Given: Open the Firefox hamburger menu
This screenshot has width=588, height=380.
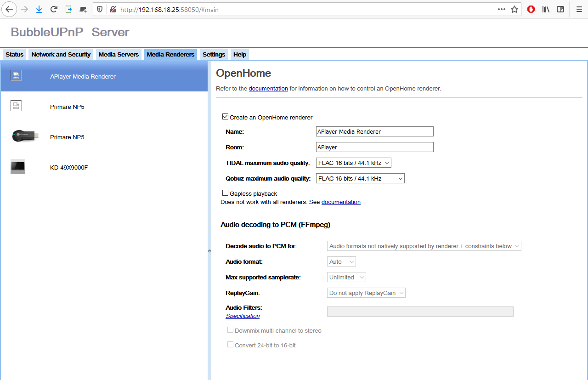Looking at the screenshot, I should tap(579, 9).
